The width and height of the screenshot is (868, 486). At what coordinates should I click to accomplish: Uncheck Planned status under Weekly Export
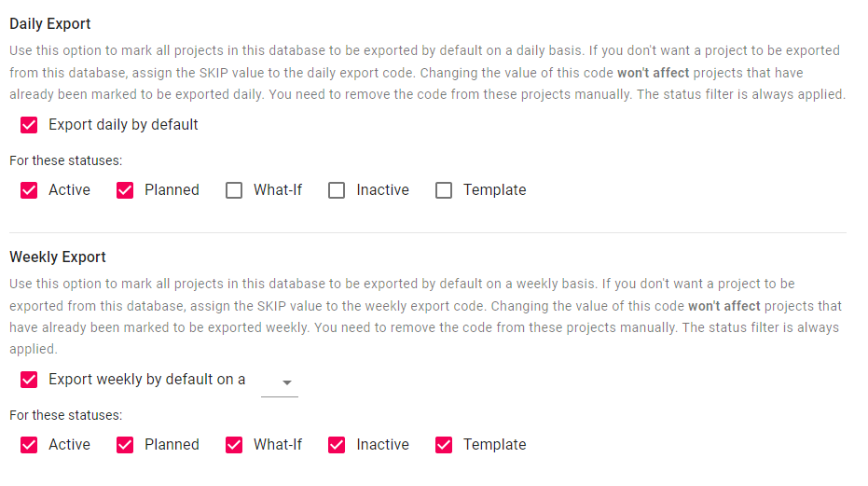click(x=125, y=445)
